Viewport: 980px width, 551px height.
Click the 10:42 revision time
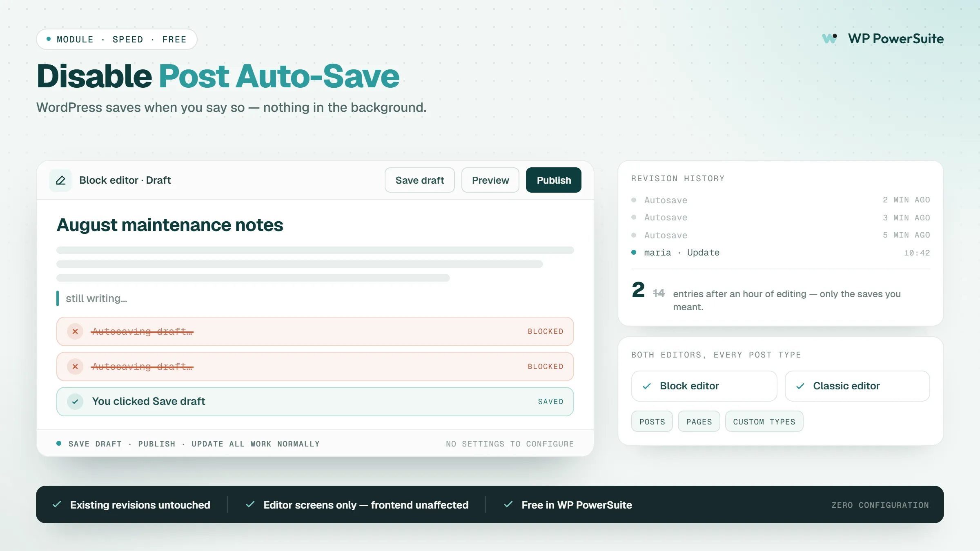(x=917, y=253)
